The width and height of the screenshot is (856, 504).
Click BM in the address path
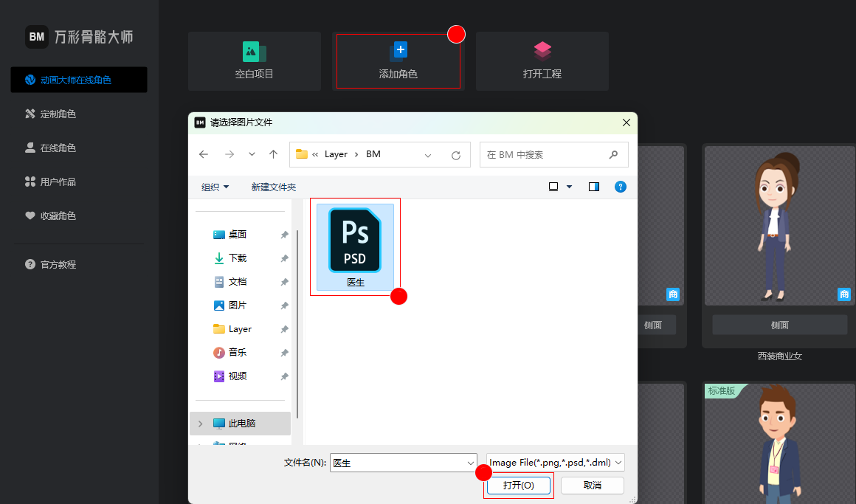373,154
